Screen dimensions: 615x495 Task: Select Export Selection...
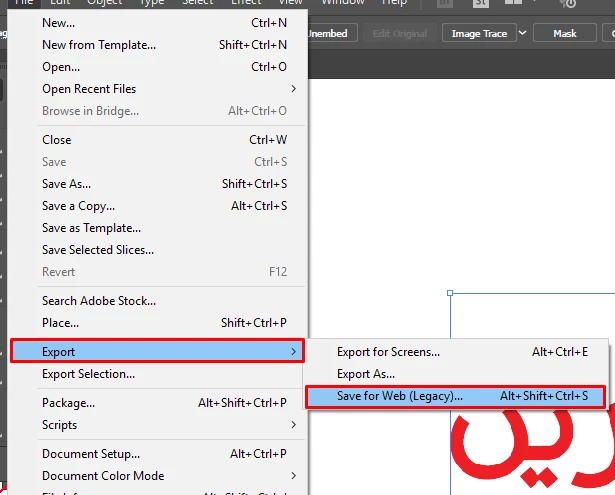pos(157,373)
